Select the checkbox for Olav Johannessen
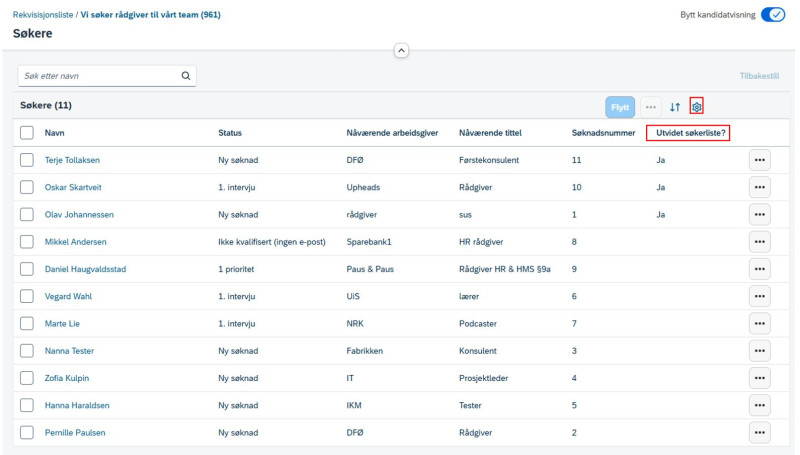Viewport: 800px width, 455px height. coord(27,215)
